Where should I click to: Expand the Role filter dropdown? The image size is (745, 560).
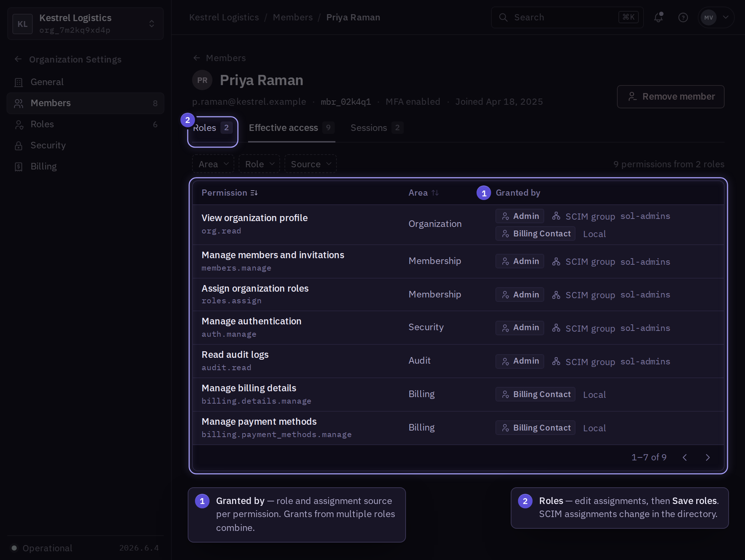[x=259, y=164]
